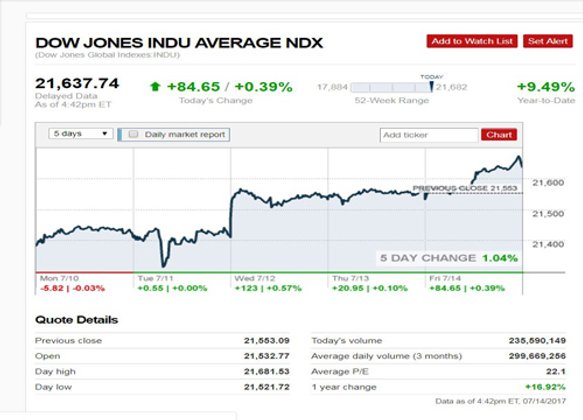The height and width of the screenshot is (420, 583).
Task: Click the Dow Jones Global Indexes:INDU subtitle
Action: [107, 55]
